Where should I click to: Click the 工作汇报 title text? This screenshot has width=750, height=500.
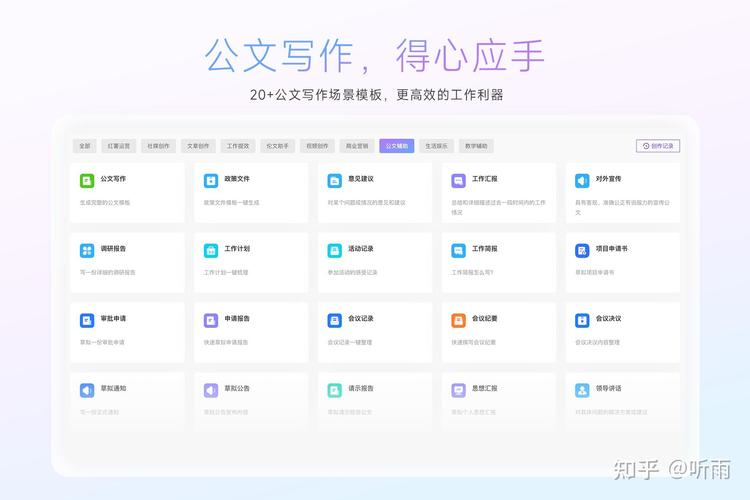485,179
